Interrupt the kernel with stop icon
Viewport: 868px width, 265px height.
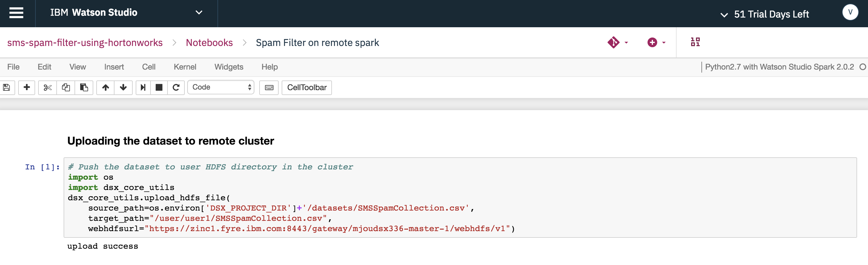pos(159,87)
